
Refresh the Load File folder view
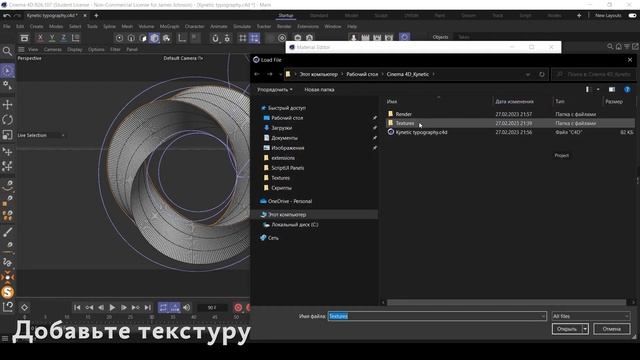pos(542,74)
